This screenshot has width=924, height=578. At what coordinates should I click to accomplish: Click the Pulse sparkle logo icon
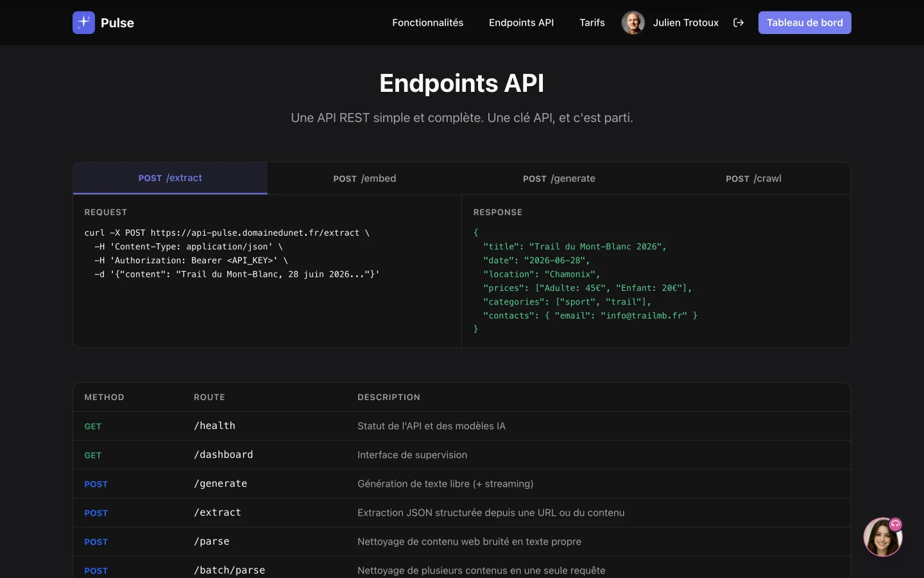[83, 22]
